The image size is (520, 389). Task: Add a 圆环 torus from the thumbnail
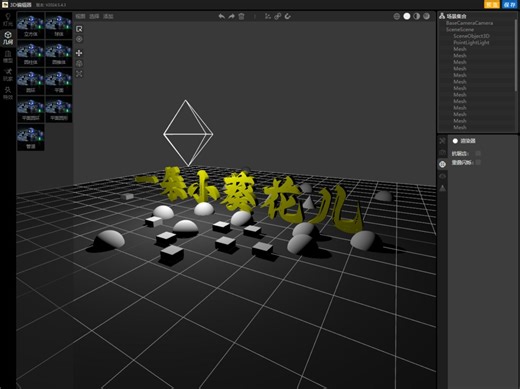click(31, 81)
